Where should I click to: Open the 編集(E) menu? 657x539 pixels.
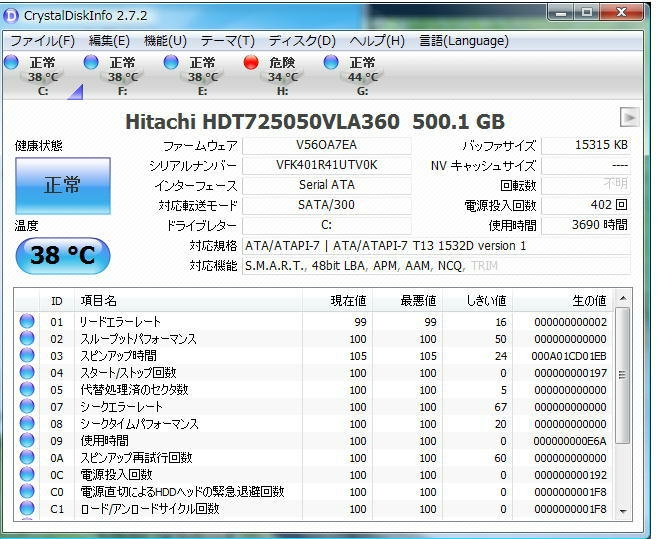(x=109, y=41)
